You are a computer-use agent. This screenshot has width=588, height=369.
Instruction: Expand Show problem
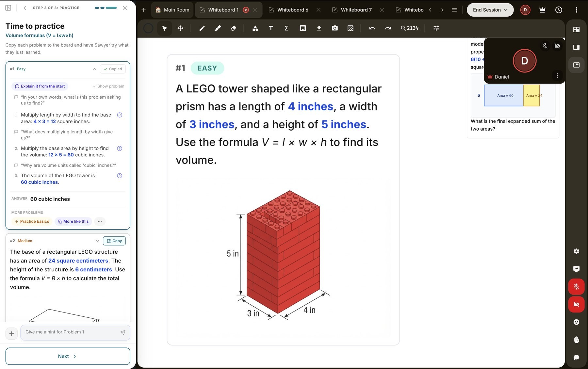point(108,86)
